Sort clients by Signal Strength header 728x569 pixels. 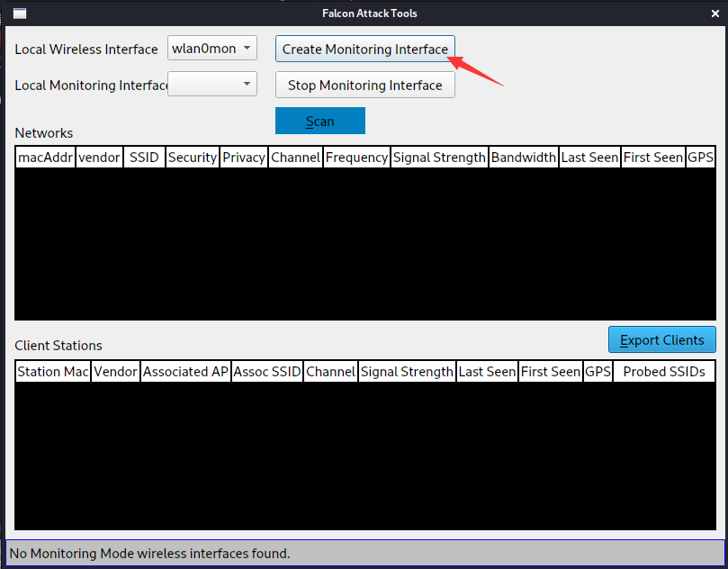[x=407, y=372]
